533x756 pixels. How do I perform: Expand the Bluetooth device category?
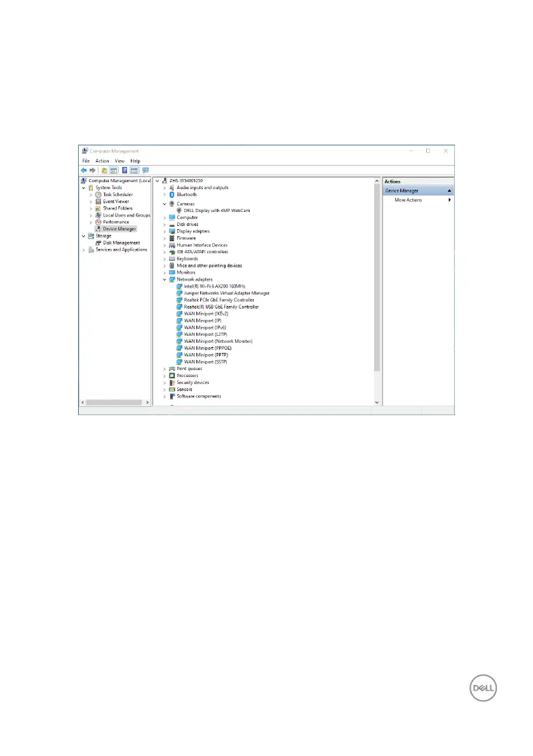click(x=165, y=195)
